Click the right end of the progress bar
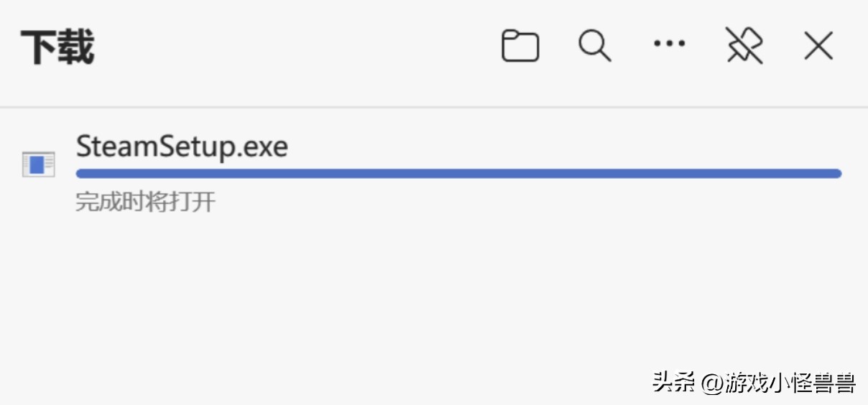Screen dimensions: 868x405 tap(834, 173)
